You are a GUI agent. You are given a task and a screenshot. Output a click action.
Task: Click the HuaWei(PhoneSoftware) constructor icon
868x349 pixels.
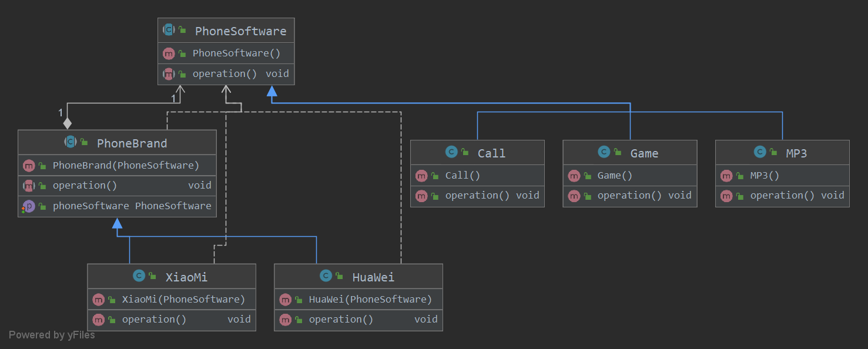click(285, 300)
